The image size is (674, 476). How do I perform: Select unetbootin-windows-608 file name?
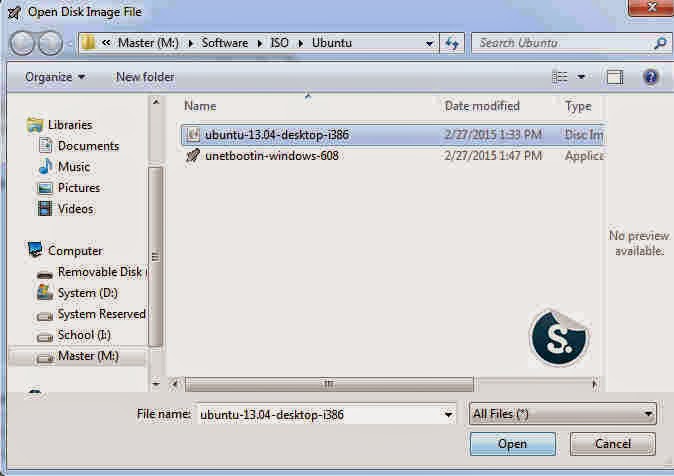[272, 156]
